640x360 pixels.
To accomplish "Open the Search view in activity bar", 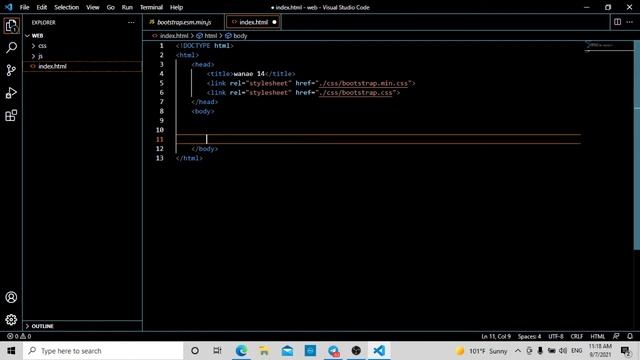I will 11,48.
